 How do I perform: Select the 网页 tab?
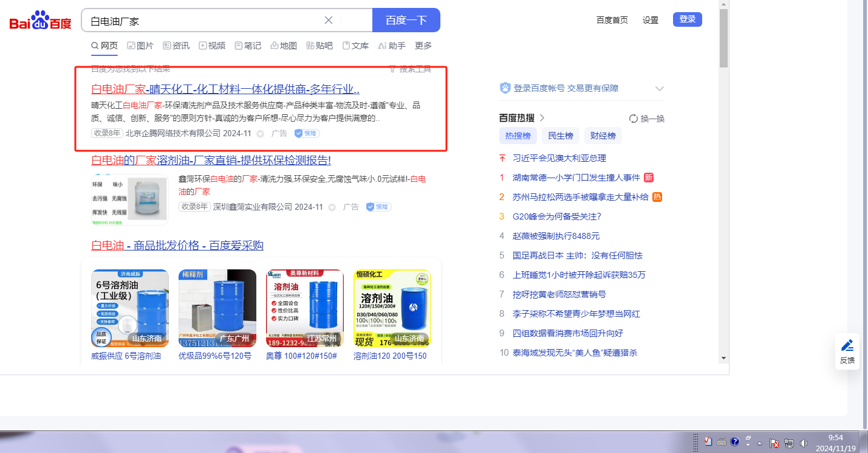(x=104, y=46)
